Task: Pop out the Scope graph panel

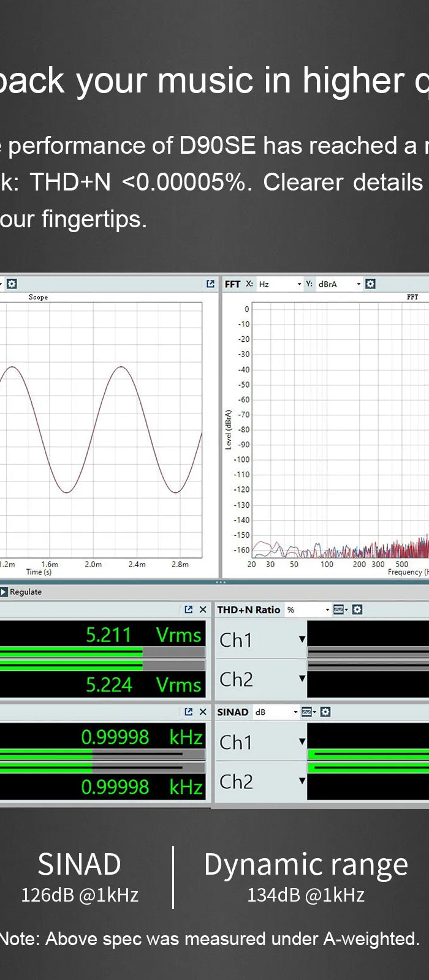Action: pos(210,284)
